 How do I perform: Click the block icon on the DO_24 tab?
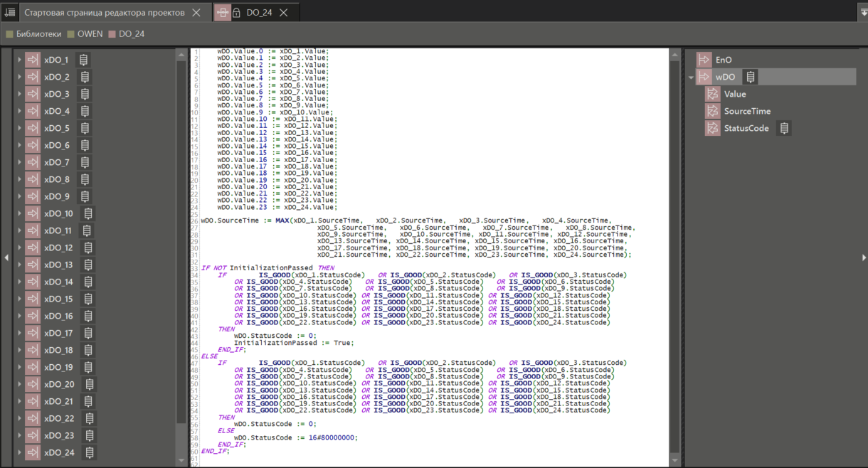(222, 13)
